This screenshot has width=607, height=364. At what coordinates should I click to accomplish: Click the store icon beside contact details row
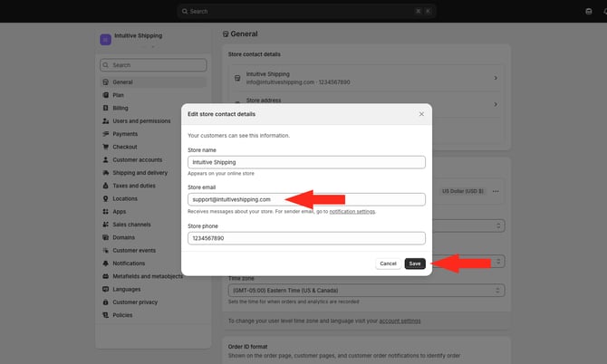point(237,78)
